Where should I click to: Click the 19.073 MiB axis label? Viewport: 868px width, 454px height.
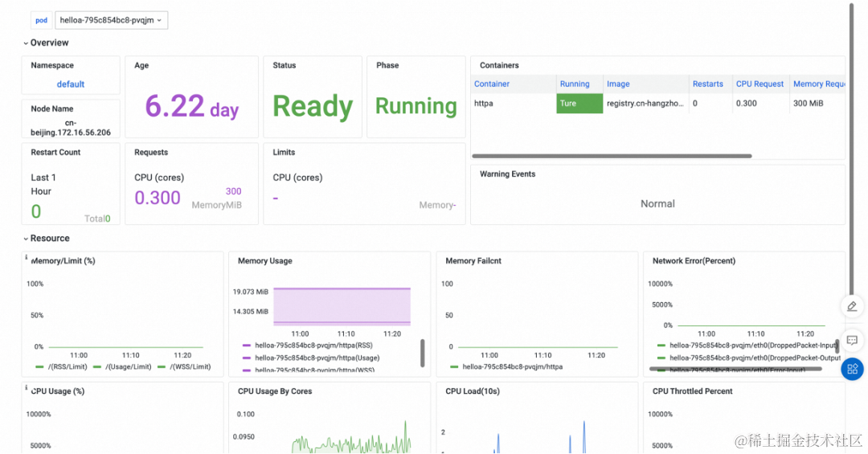(250, 292)
